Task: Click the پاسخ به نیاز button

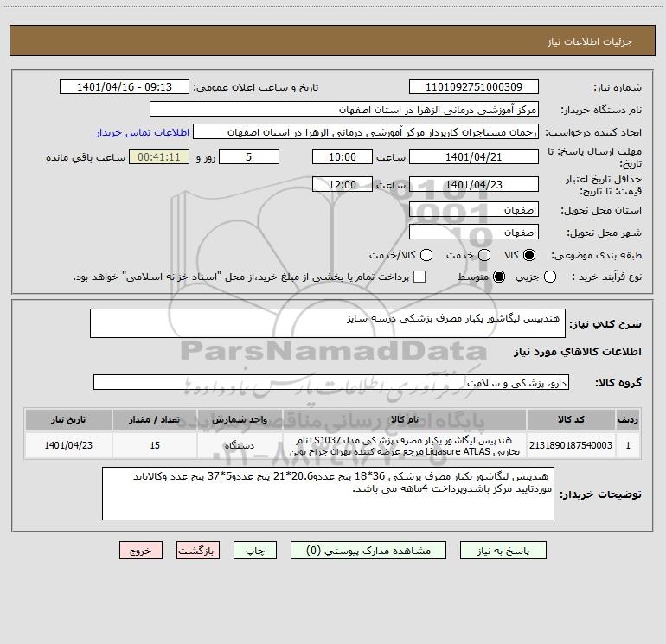Action: 503,551
